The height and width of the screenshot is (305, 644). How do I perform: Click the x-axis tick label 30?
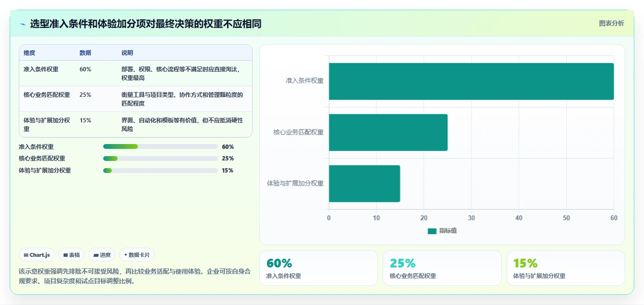(x=471, y=218)
